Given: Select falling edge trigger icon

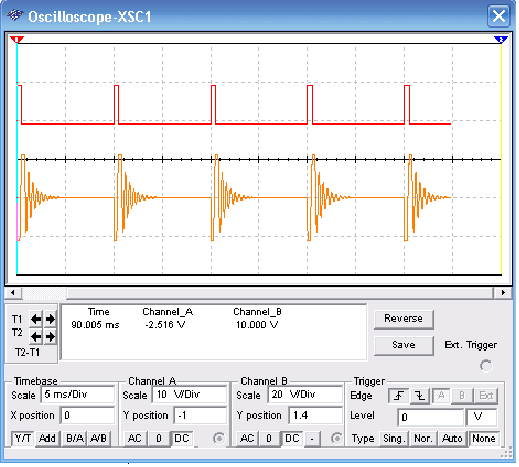Looking at the screenshot, I should tap(420, 396).
